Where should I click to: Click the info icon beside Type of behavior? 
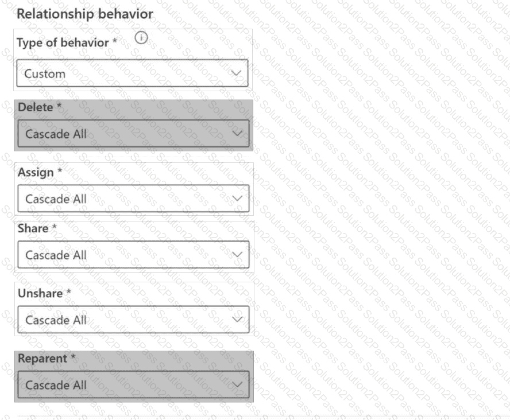coord(141,38)
